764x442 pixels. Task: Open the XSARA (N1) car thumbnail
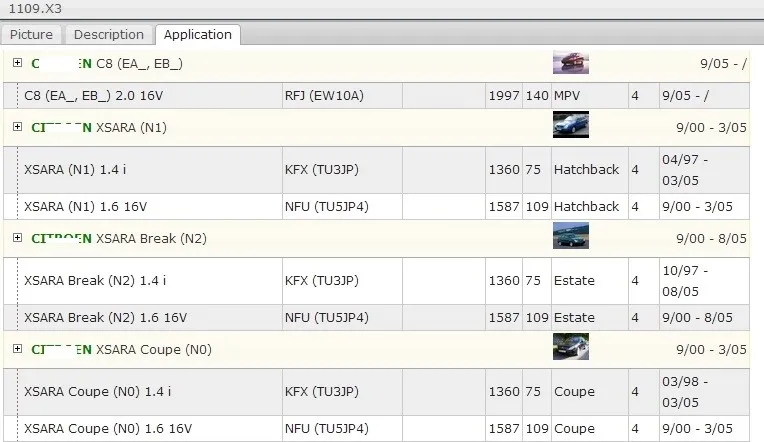(x=571, y=125)
